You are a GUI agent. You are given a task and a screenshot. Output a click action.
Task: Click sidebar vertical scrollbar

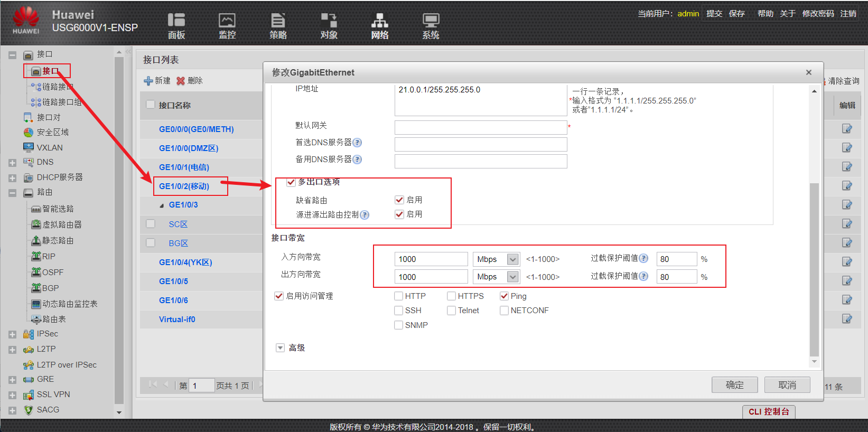119,230
